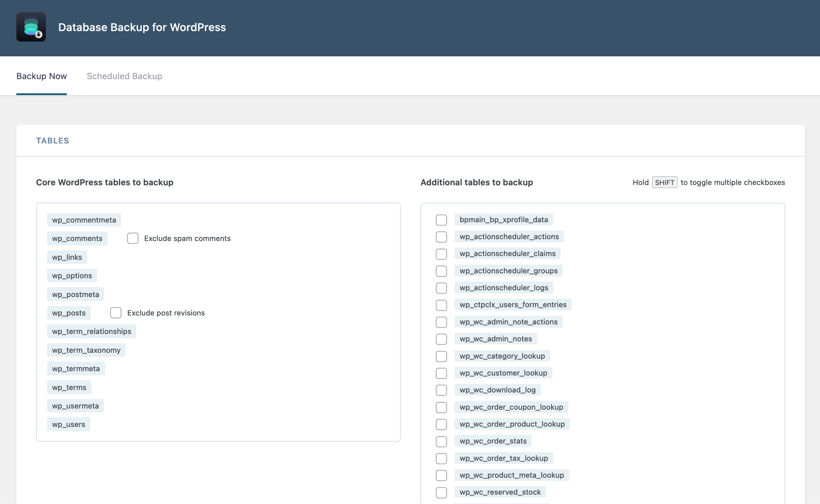Switch to the Scheduled Backup tab
820x504 pixels.
point(124,76)
